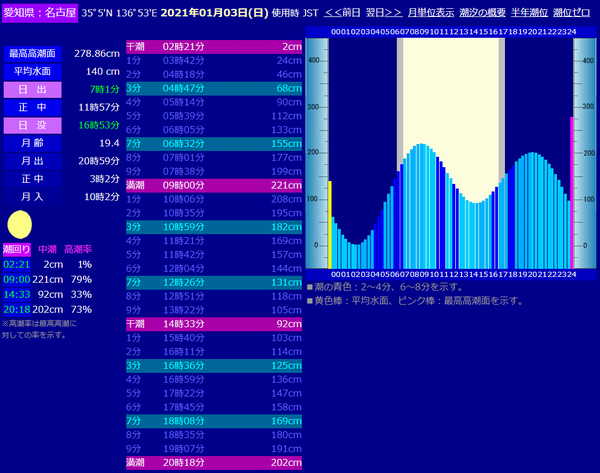Click the 7分 12時26分 131cm row
This screenshot has width=600, height=473.
pyautogui.click(x=214, y=282)
